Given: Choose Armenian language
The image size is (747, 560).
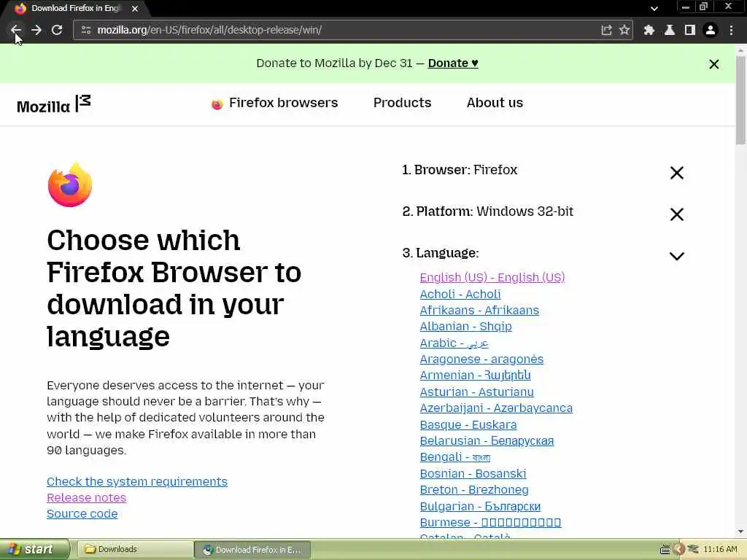Looking at the screenshot, I should [475, 376].
